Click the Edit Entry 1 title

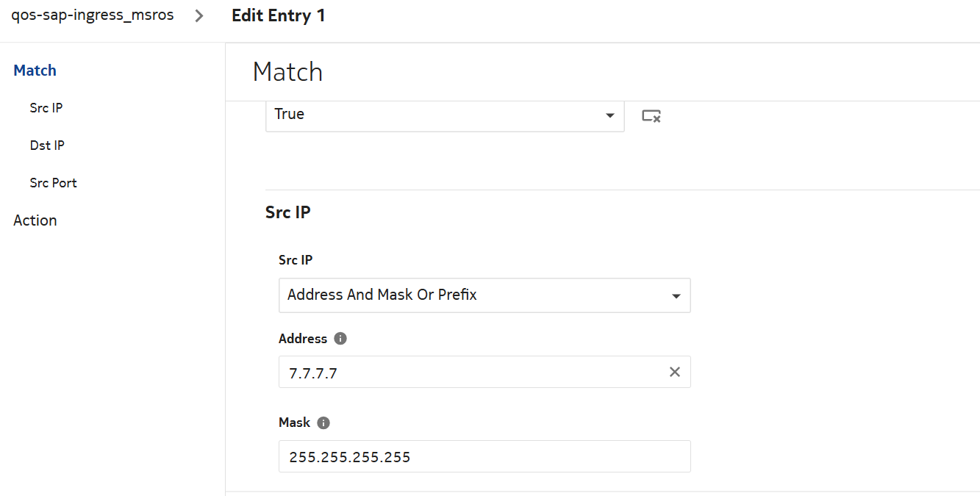tap(278, 15)
